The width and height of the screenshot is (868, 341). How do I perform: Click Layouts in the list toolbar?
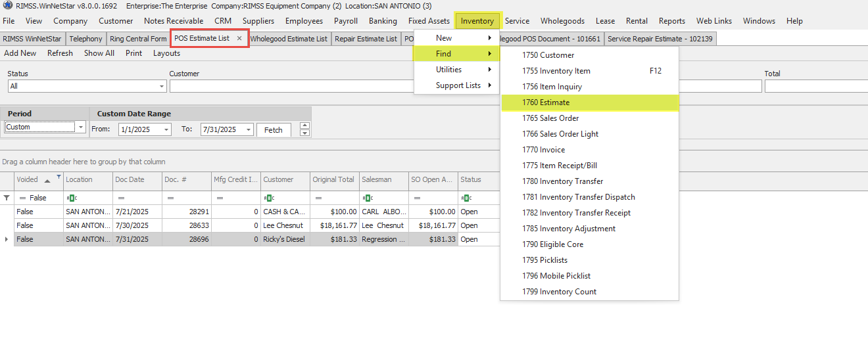[x=166, y=53]
